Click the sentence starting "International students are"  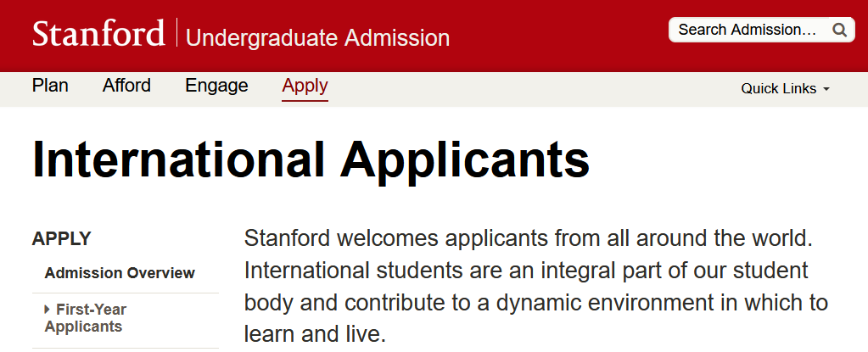click(x=526, y=271)
